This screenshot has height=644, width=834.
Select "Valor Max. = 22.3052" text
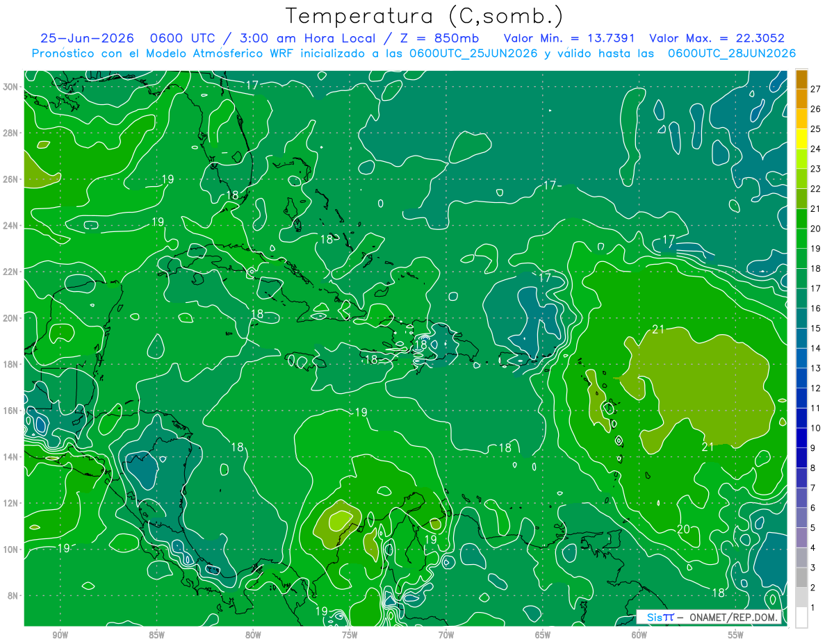tap(717, 38)
